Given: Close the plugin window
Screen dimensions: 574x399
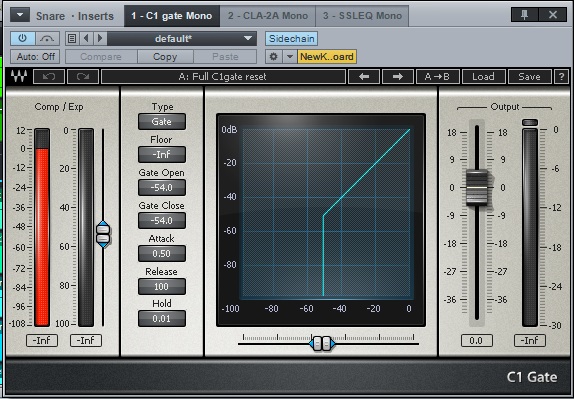Looking at the screenshot, I should pyautogui.click(x=553, y=15).
